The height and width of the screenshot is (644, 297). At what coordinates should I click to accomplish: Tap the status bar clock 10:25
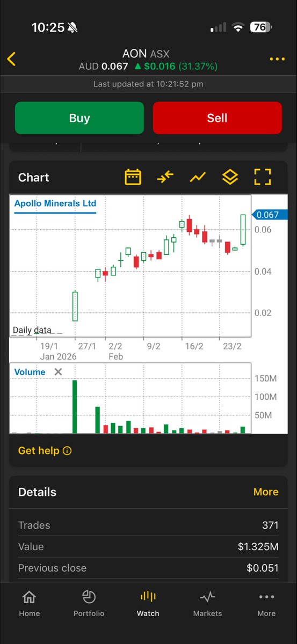[48, 27]
